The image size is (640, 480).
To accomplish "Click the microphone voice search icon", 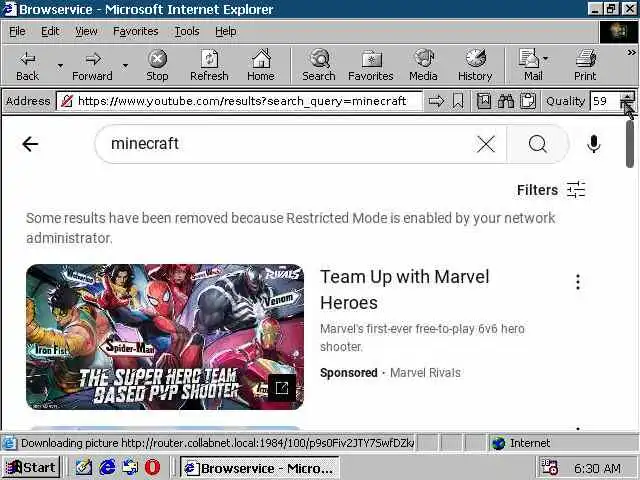I will pyautogui.click(x=593, y=144).
